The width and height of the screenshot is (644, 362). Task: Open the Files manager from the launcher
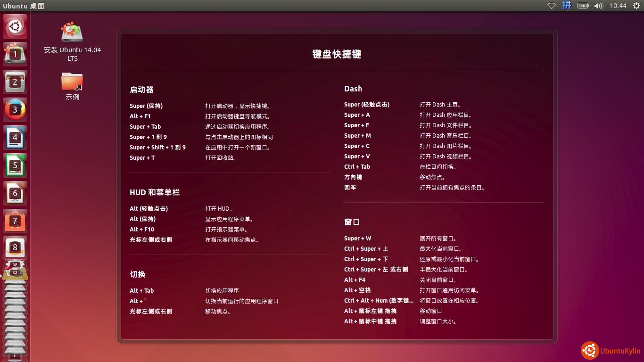15,82
